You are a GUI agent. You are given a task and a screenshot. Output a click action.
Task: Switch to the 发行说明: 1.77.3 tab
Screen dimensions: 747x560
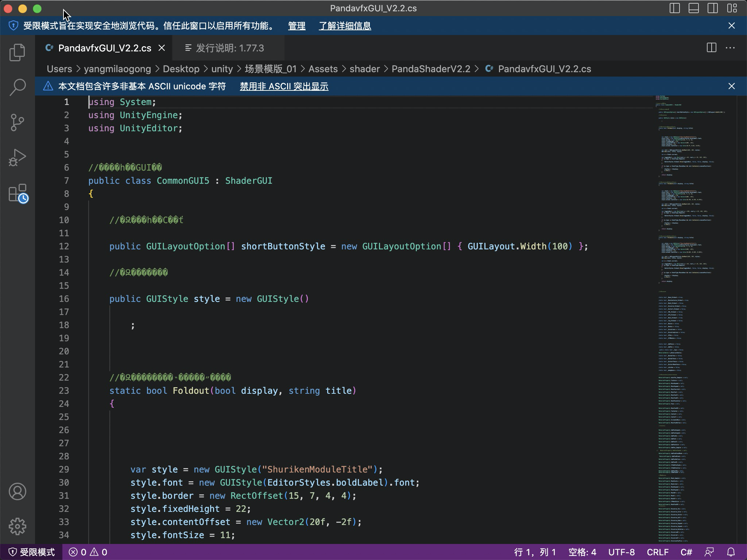click(x=229, y=48)
